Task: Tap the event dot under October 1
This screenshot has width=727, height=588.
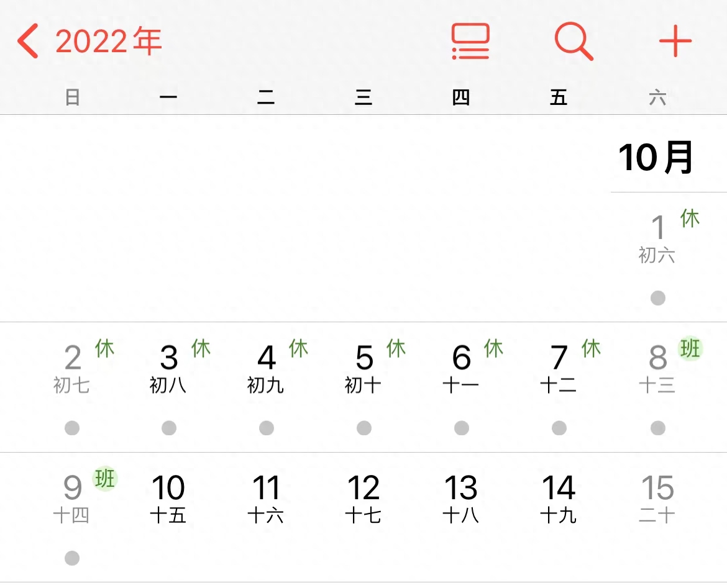Action: [657, 298]
